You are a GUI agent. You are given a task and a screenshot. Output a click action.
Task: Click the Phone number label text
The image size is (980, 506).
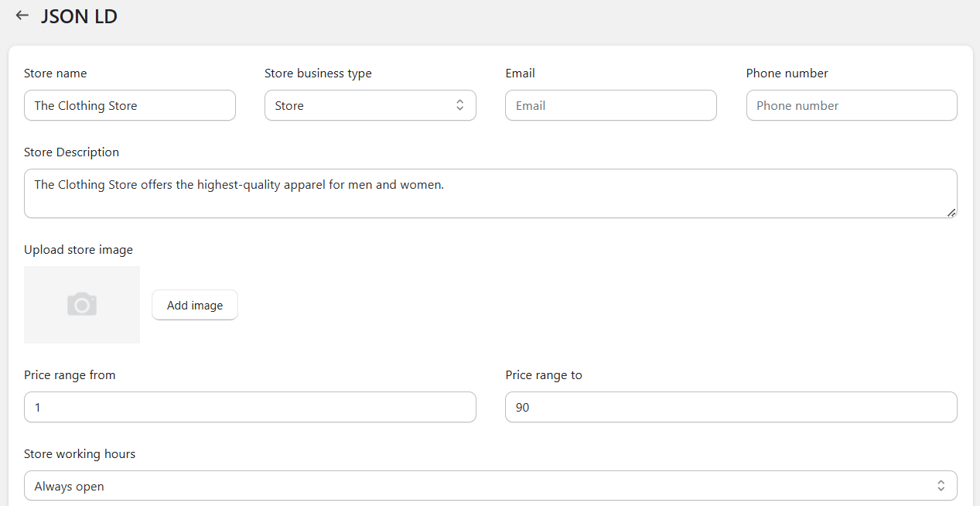tap(787, 74)
